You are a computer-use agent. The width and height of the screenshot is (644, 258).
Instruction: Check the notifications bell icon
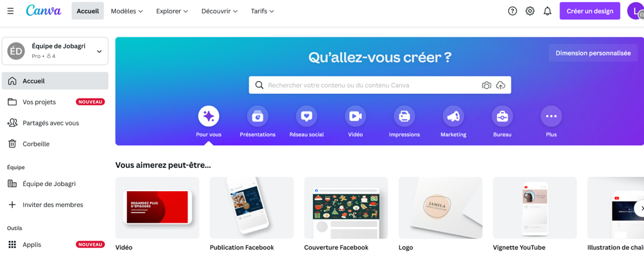pos(547,11)
